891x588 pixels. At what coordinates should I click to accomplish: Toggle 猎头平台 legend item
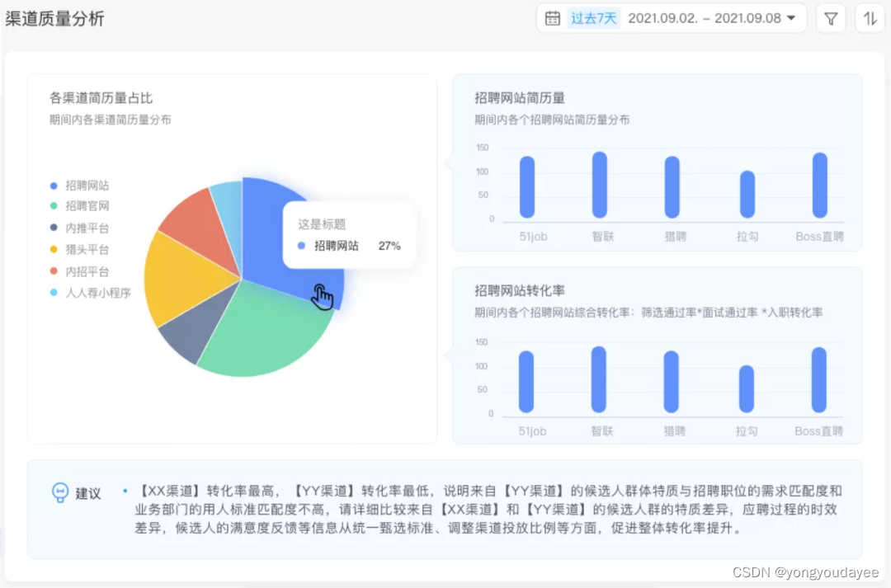[x=79, y=249]
